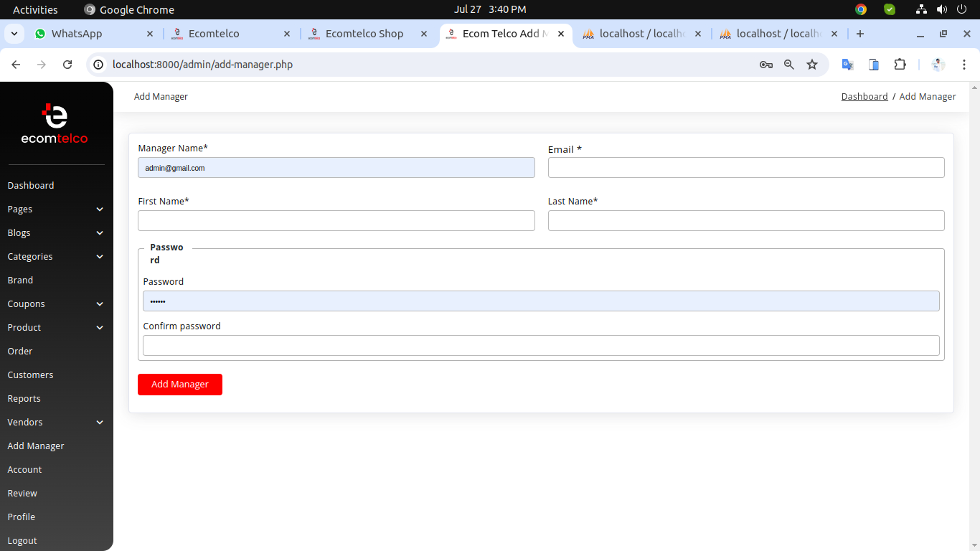Expand the Product sidebar menu chevron
This screenshot has height=551, width=980.
coord(100,328)
